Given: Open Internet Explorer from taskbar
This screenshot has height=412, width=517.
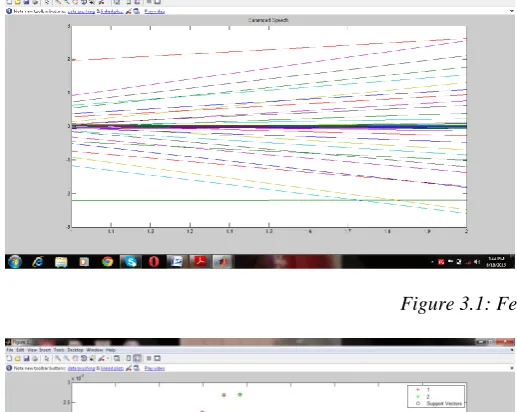Looking at the screenshot, I should coord(38,262).
